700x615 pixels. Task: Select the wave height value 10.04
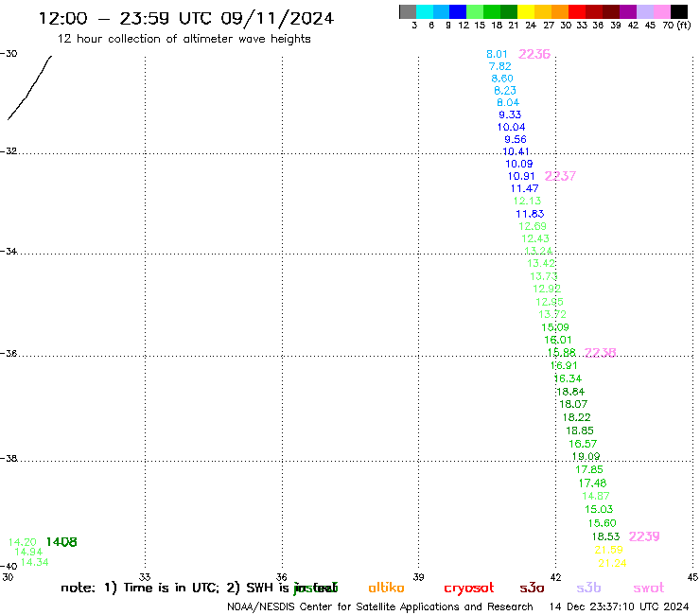pos(512,127)
